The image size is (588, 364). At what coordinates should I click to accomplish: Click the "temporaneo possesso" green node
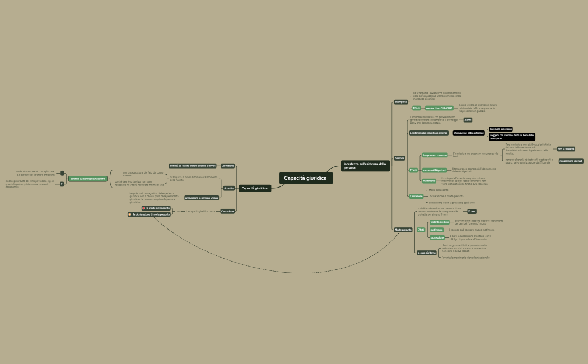[x=436, y=155]
